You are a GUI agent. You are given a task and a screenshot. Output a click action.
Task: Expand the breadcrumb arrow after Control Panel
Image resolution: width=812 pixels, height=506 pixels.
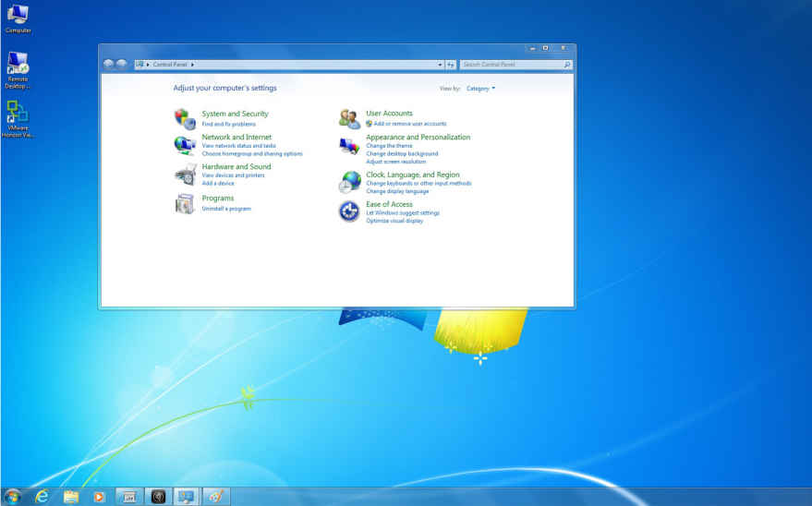coord(193,65)
